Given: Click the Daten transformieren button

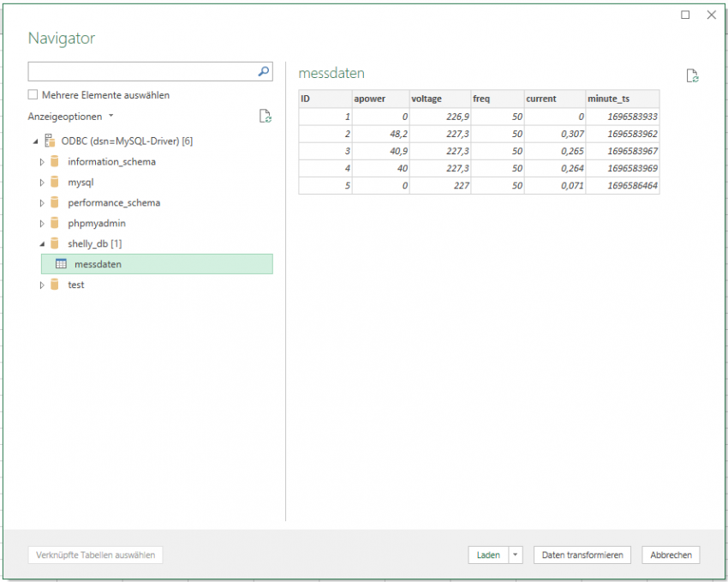Looking at the screenshot, I should [582, 555].
